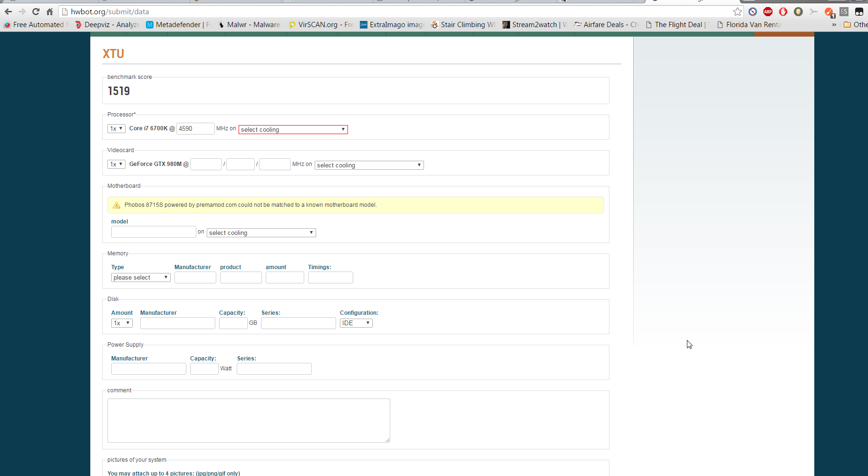Click the gray shield extension icon
The width and height of the screenshot is (868, 476).
point(798,11)
